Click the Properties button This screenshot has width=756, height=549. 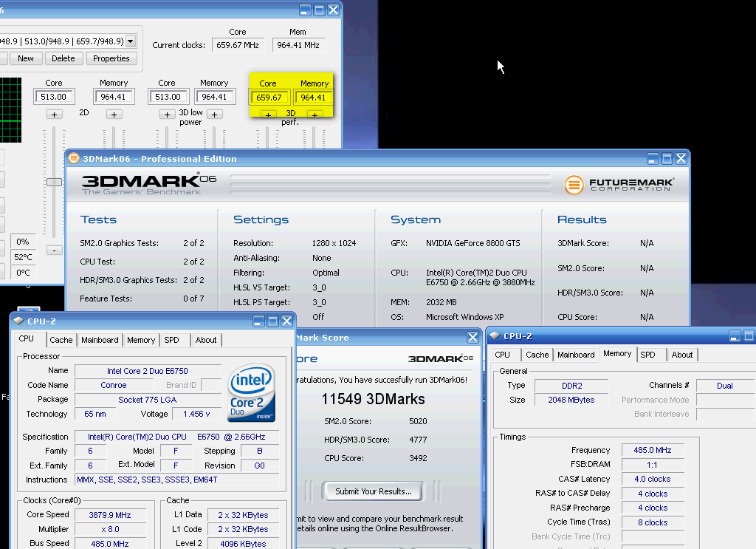(111, 58)
